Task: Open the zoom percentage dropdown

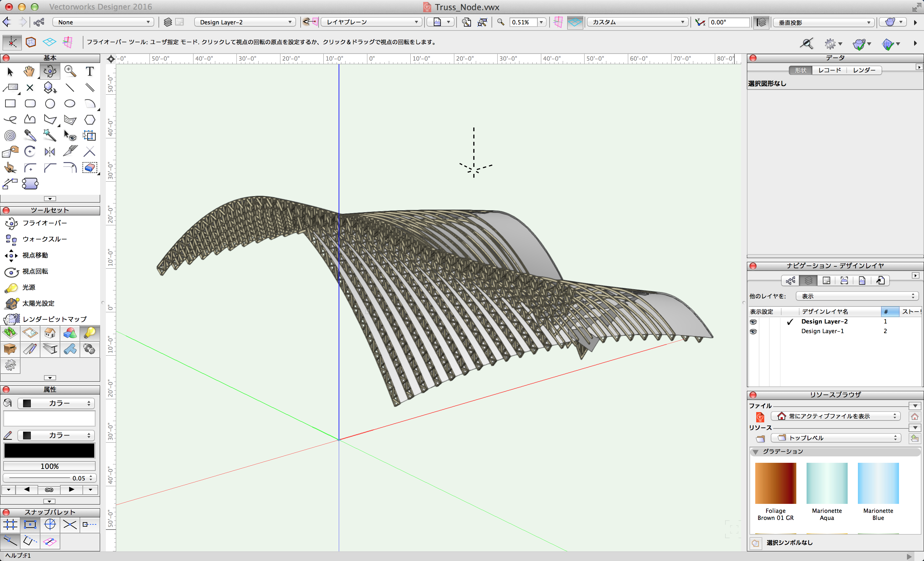Action: tap(541, 22)
